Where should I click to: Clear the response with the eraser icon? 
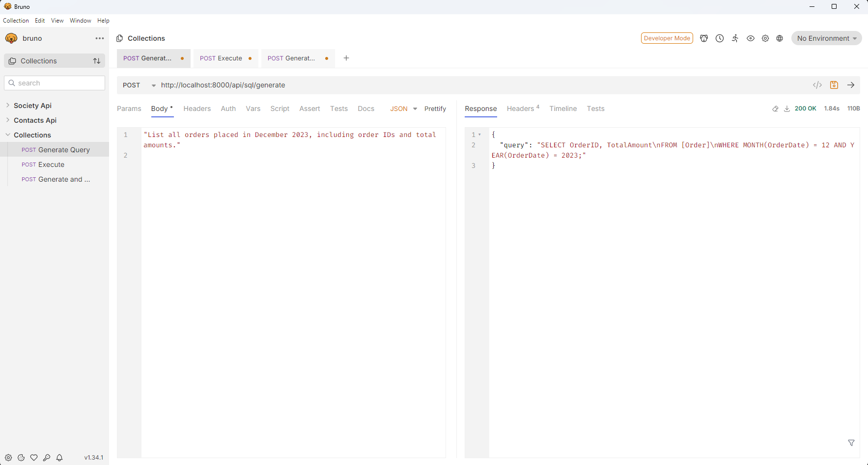coord(775,108)
